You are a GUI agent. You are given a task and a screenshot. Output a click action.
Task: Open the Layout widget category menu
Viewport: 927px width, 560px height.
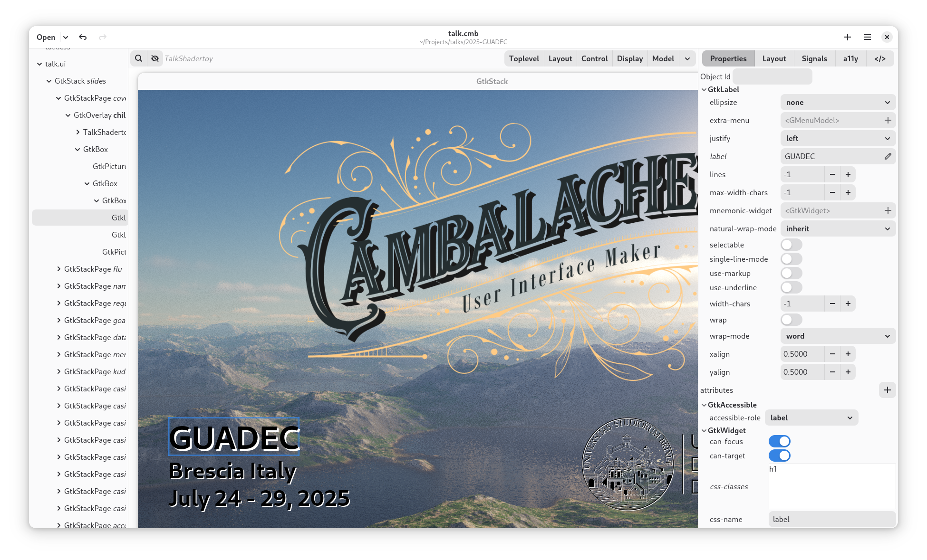[560, 58]
